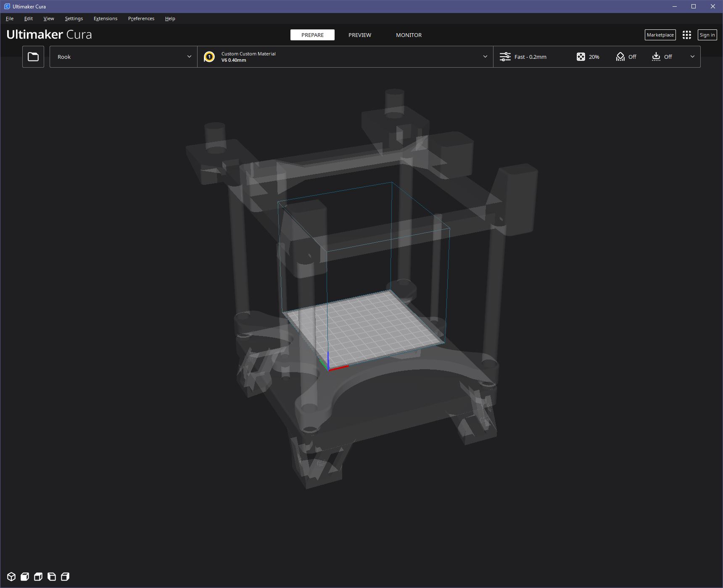Click the Sign in button
The height and width of the screenshot is (588, 723).
[x=707, y=35]
